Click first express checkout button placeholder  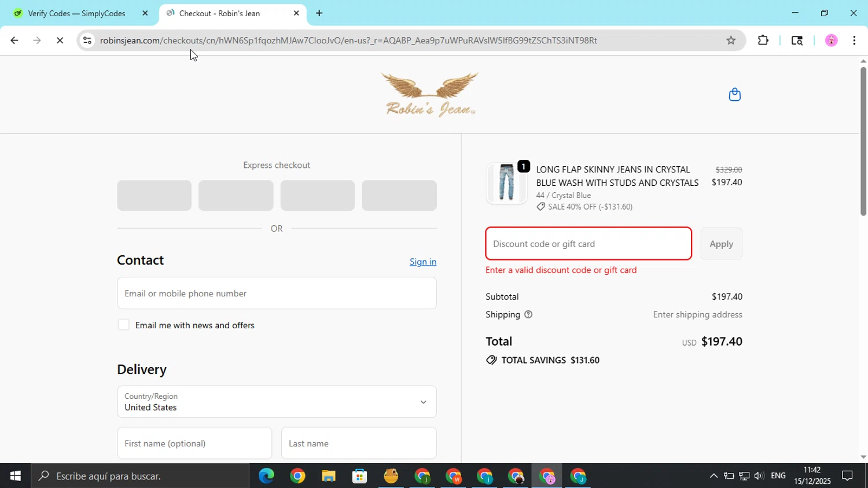point(154,195)
